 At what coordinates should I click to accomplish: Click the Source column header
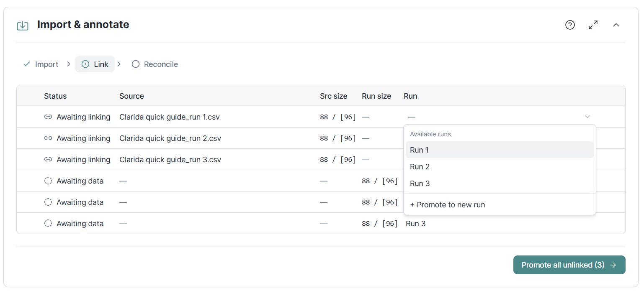coord(131,96)
